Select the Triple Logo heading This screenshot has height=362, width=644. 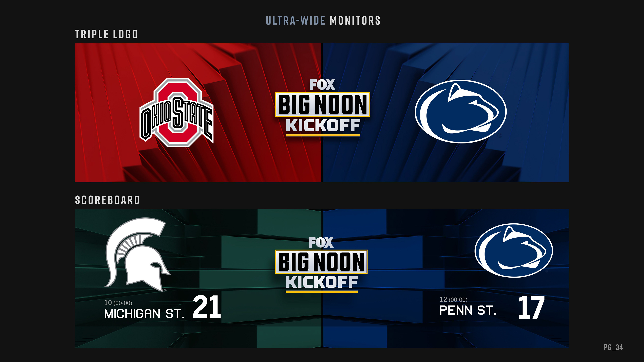[106, 34]
